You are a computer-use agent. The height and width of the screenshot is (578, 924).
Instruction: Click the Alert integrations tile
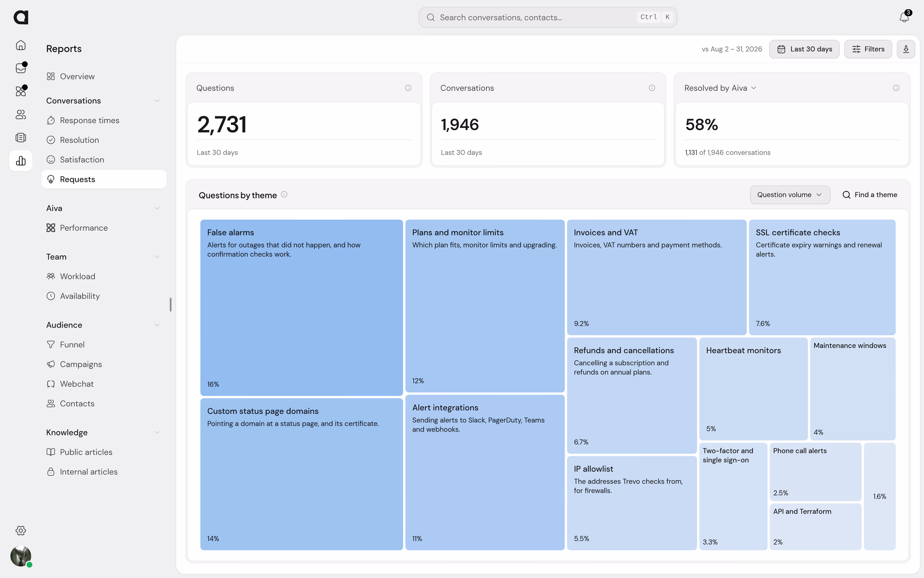[485, 472]
